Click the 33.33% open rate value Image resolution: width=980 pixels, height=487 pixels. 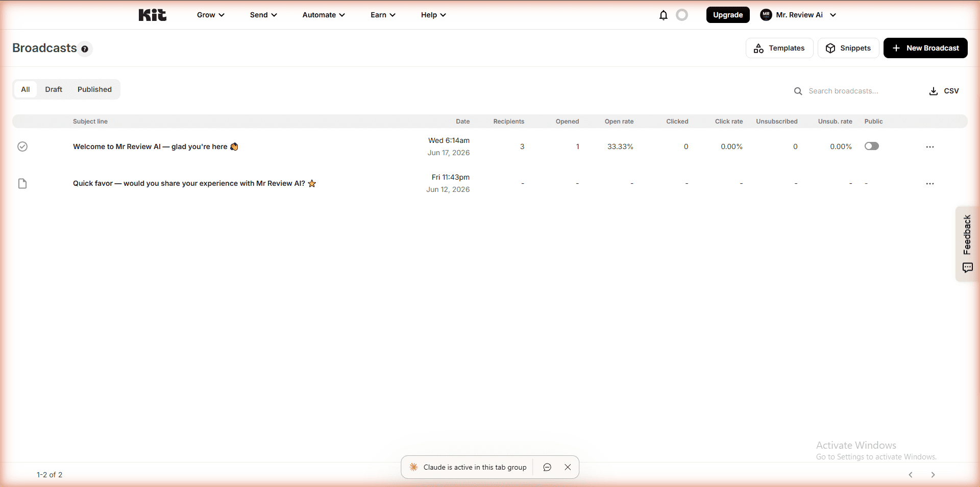620,147
